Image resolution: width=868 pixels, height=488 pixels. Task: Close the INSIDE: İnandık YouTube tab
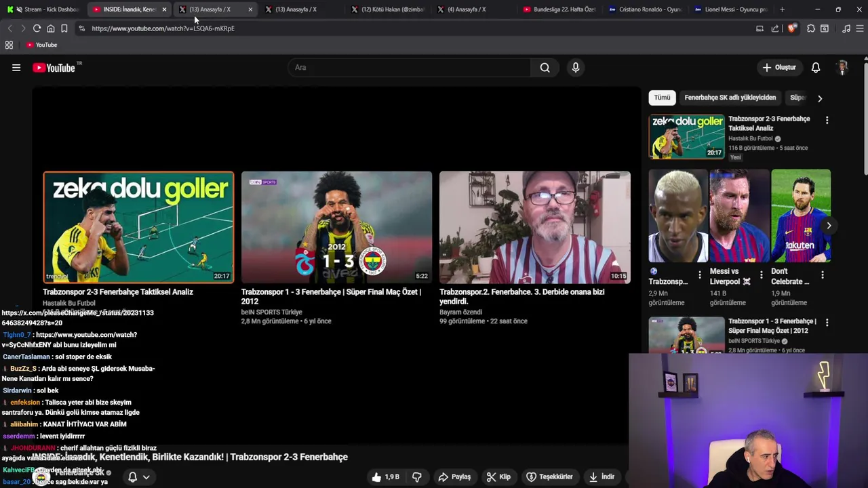coord(164,9)
